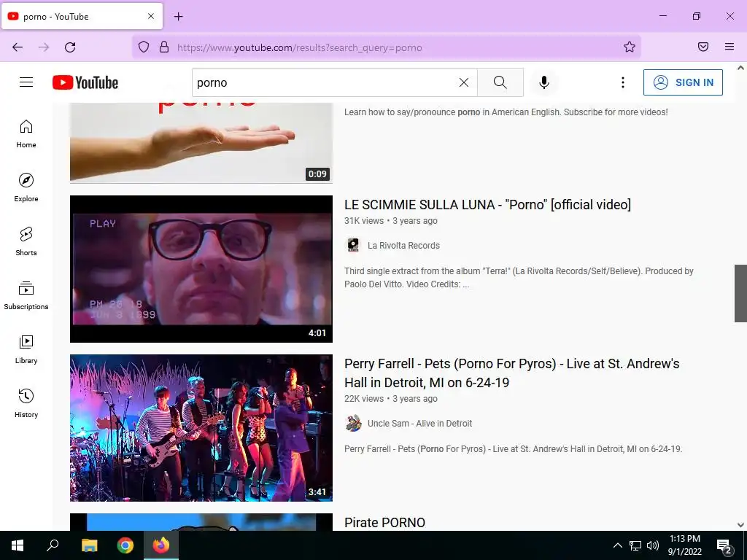
Task: Open the Perry Farrell Pets video title
Action: click(511, 373)
